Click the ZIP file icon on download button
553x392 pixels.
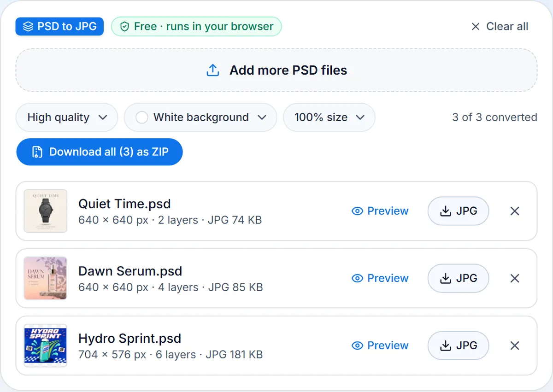click(37, 152)
